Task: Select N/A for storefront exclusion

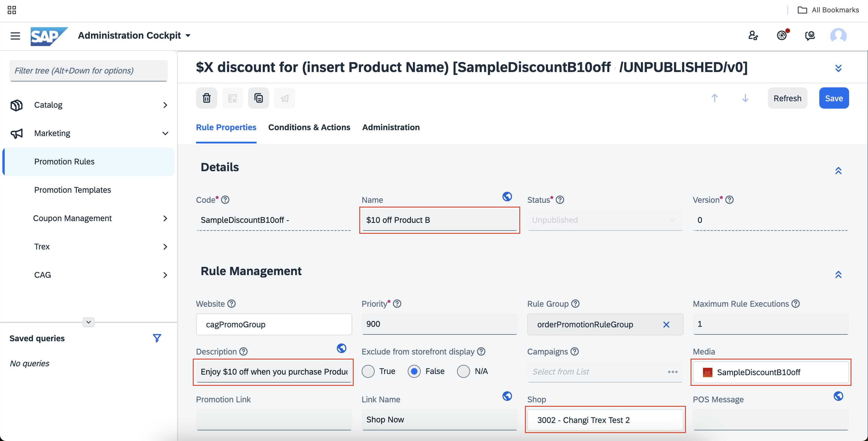Action: pos(463,371)
